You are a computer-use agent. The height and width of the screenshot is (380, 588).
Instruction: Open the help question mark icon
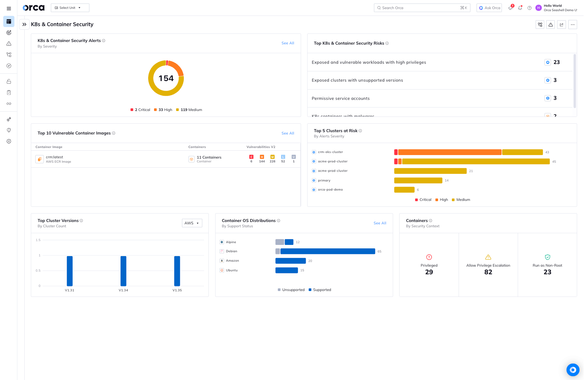click(529, 8)
